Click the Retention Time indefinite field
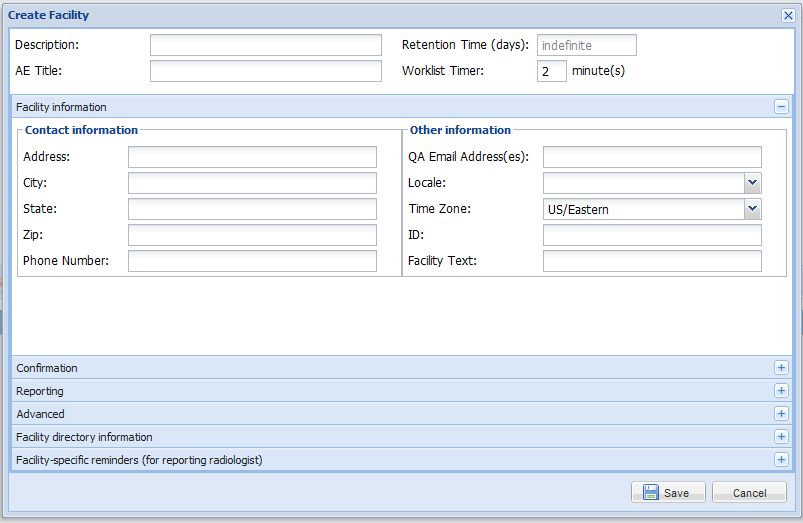This screenshot has width=803, height=523. tap(586, 45)
